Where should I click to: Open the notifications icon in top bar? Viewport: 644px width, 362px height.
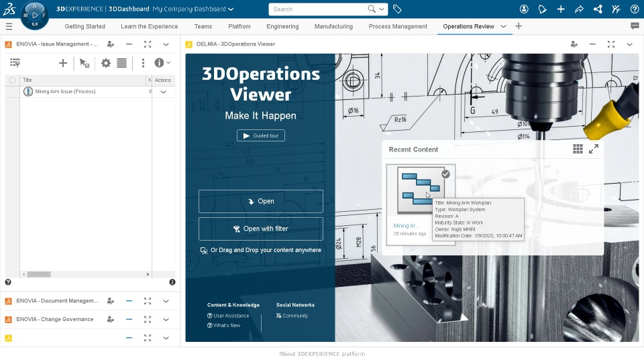point(542,9)
